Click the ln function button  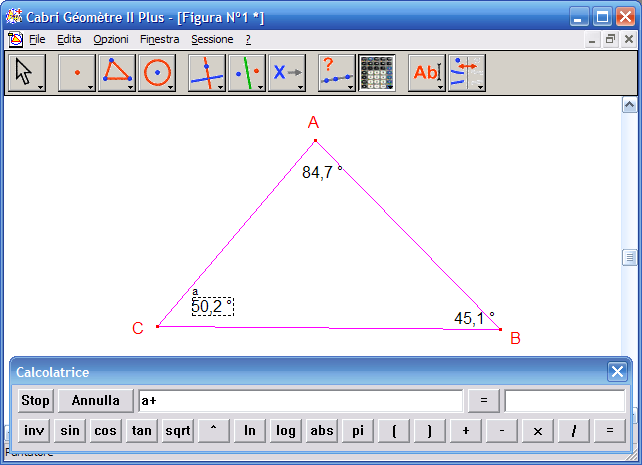[250, 431]
